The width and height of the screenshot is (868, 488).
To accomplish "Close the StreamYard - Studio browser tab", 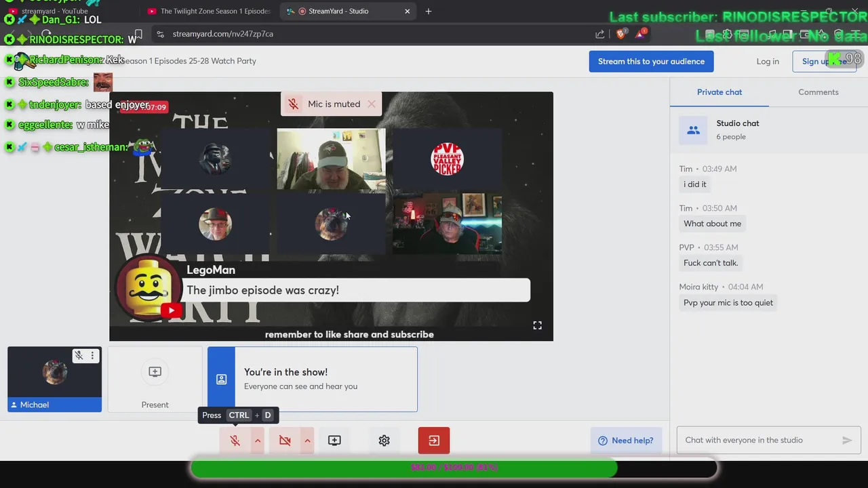I will (408, 11).
